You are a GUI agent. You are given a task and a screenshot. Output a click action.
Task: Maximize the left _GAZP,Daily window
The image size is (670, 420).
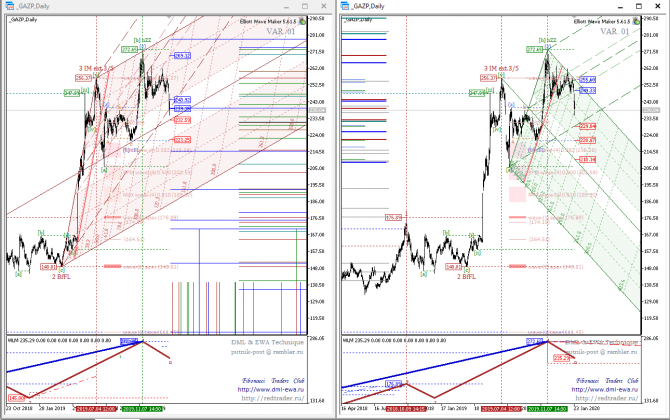(x=305, y=6)
